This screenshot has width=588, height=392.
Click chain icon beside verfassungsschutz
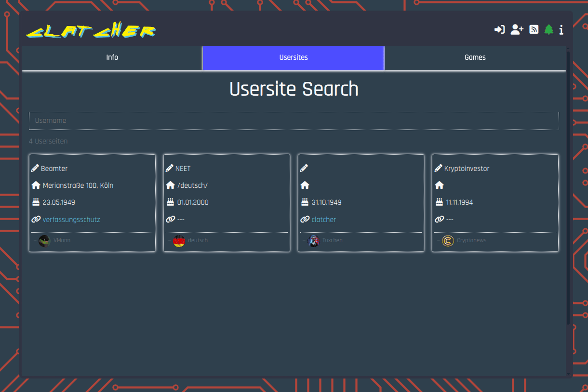pyautogui.click(x=36, y=219)
